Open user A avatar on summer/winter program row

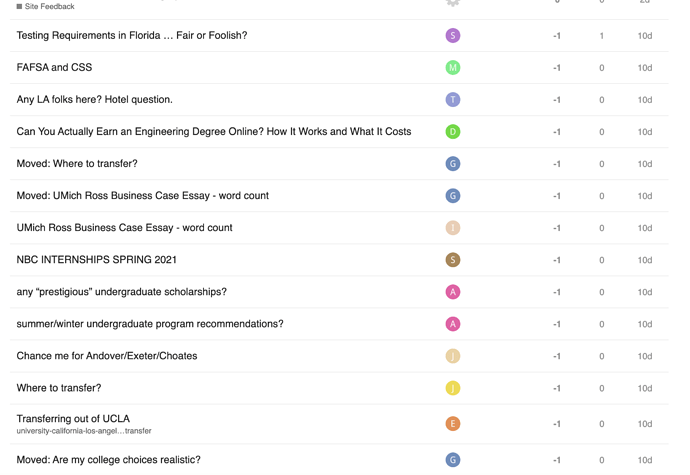(453, 324)
